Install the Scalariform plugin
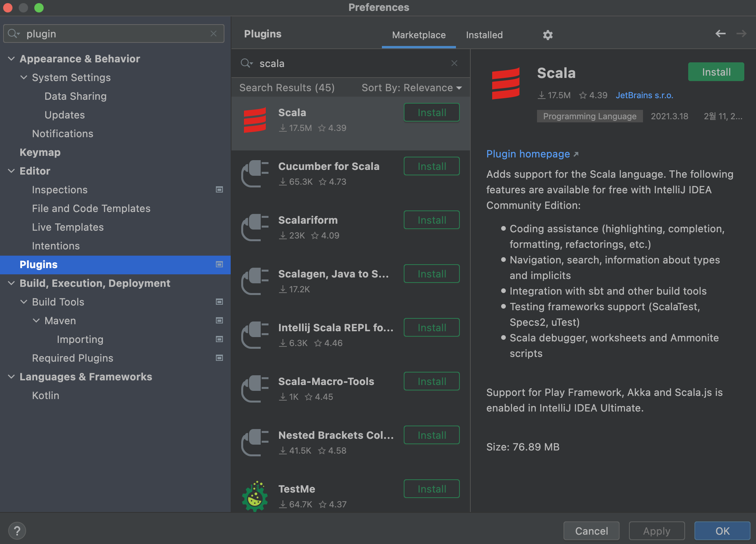This screenshot has width=756, height=544. click(x=431, y=220)
